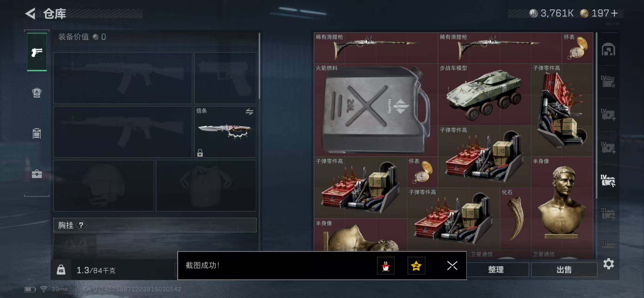Select the 化石 fossil claw item
The image size is (644, 298).
(515, 219)
